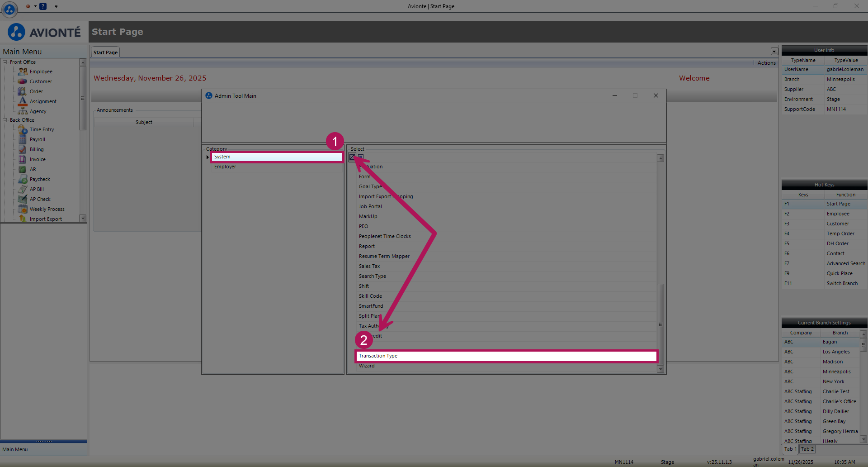
Task: Click the Import Export arrows icon
Action: pos(23,219)
